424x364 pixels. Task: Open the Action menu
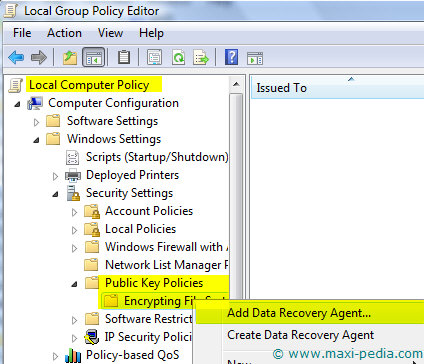pos(64,33)
